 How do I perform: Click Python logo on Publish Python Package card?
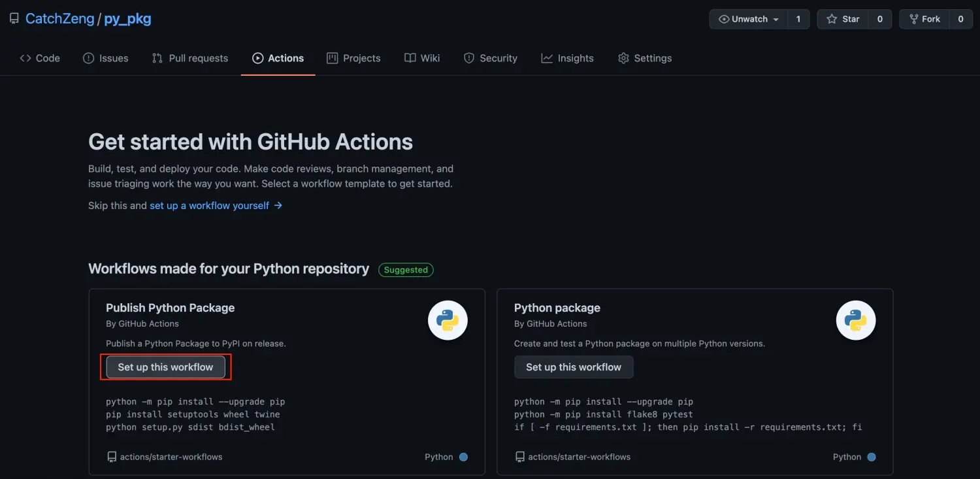pyautogui.click(x=448, y=320)
